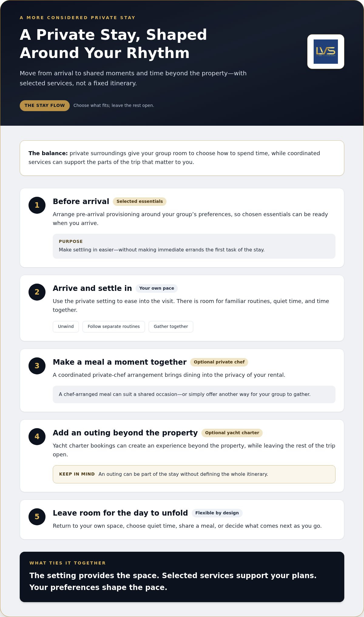Click the What ties it together banner
364x617 pixels.
(182, 577)
